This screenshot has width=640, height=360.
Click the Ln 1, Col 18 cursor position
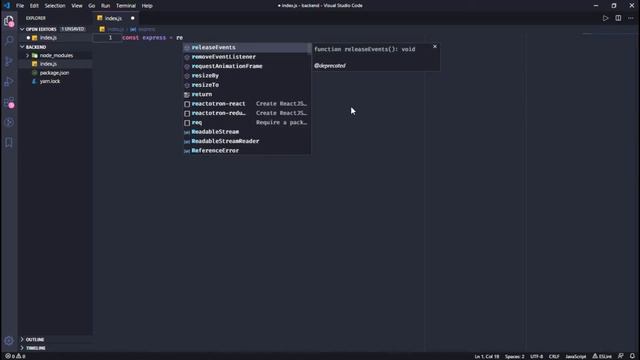[487, 356]
